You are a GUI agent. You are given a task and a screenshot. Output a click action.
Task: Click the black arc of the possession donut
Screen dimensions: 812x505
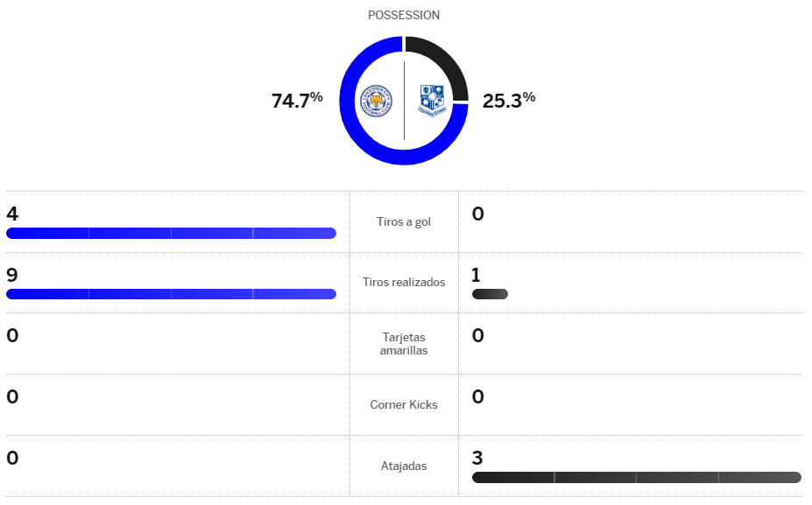point(441,53)
